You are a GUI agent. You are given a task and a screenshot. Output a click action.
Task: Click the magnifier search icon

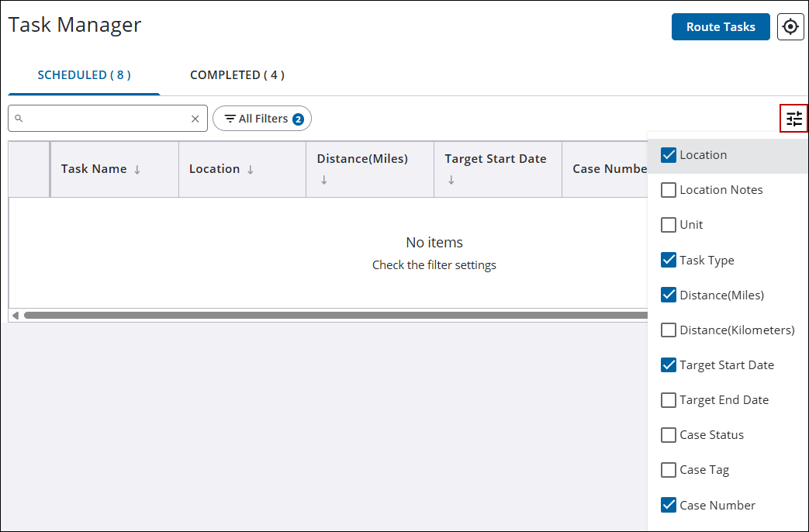(x=19, y=119)
